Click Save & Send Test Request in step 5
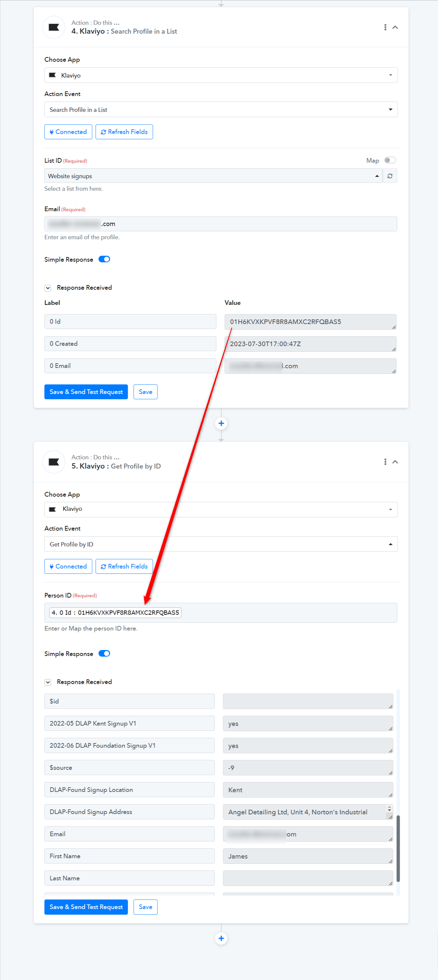The image size is (438, 980). 86,907
